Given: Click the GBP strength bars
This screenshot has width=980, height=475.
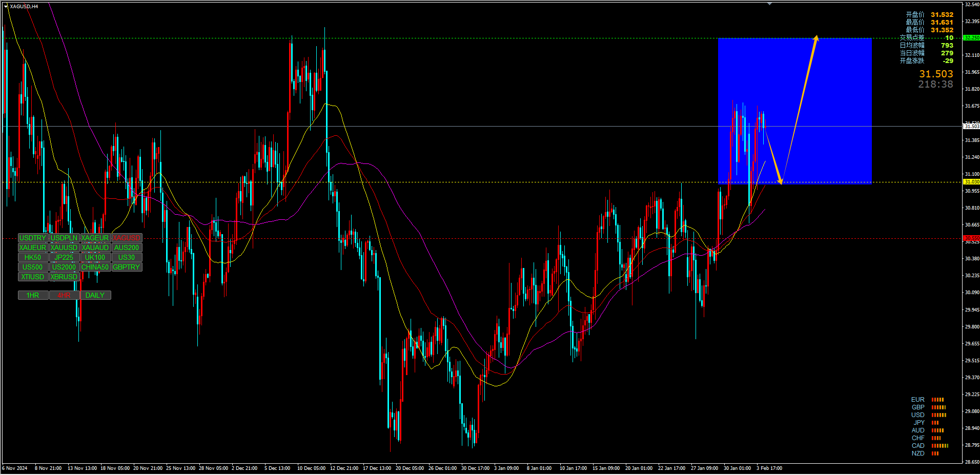Looking at the screenshot, I should pos(938,407).
